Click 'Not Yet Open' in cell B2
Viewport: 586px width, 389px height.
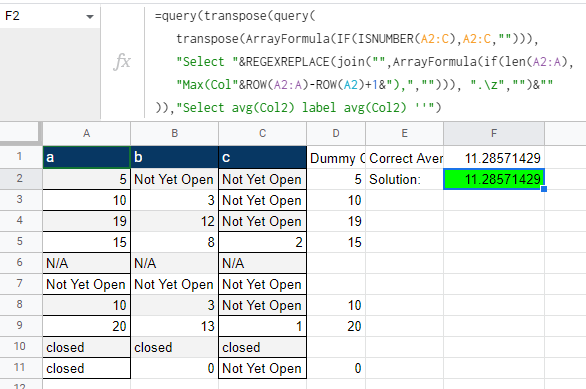174,179
